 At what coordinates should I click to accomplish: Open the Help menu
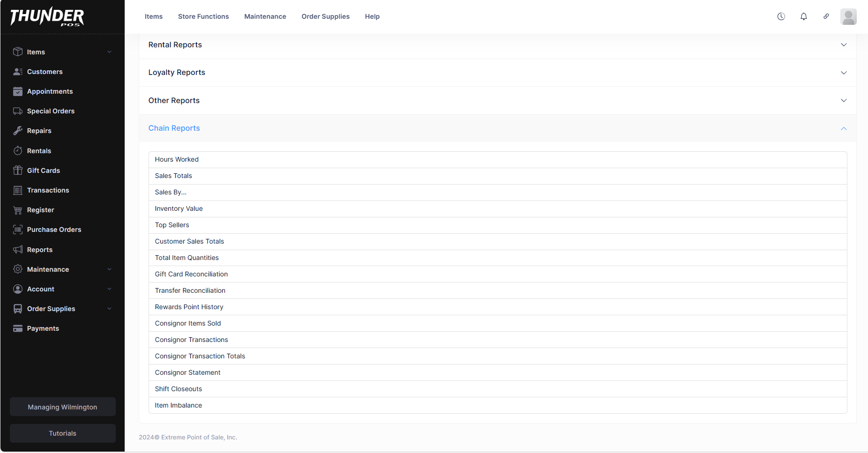tap(372, 16)
